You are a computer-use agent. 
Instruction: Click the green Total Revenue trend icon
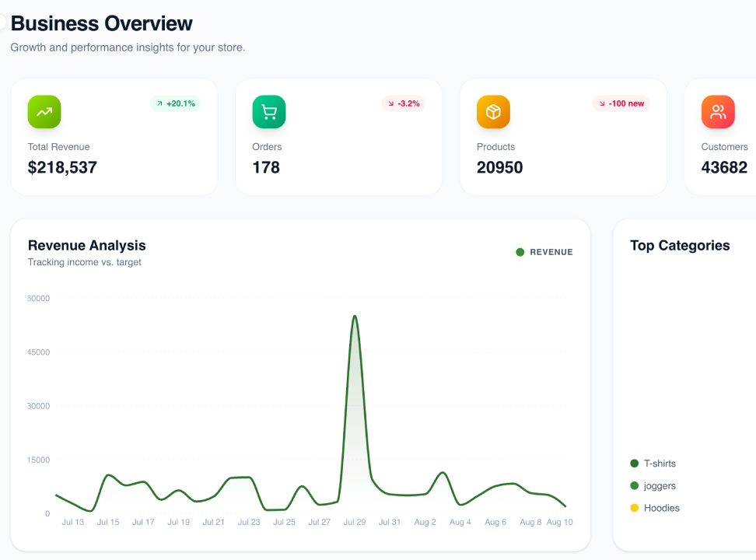click(x=44, y=112)
